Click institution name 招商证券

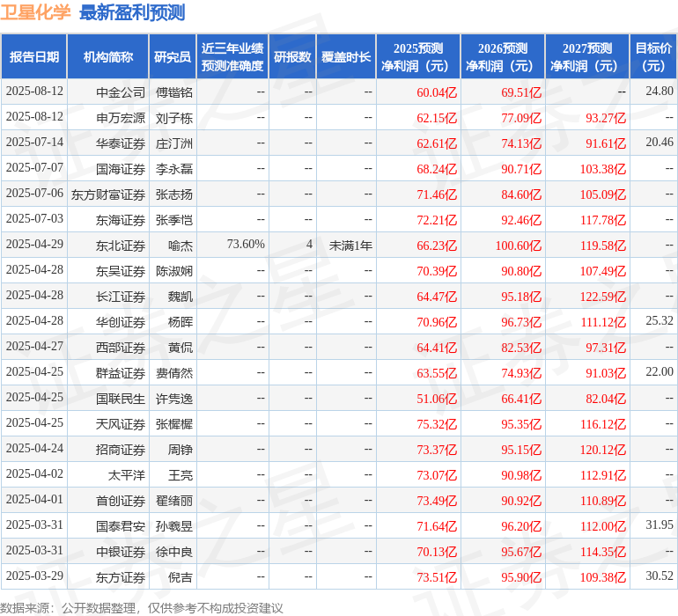pos(121,449)
